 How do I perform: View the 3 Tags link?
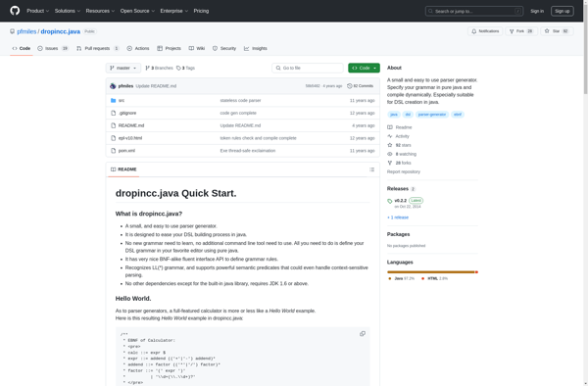tap(185, 68)
